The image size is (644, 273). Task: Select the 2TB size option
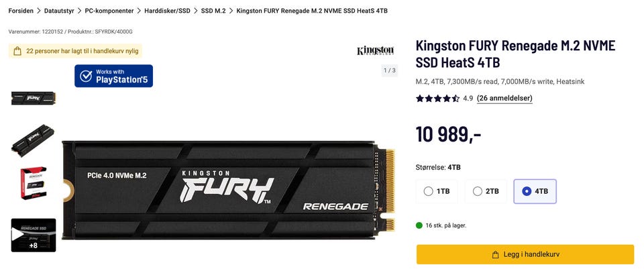click(486, 191)
